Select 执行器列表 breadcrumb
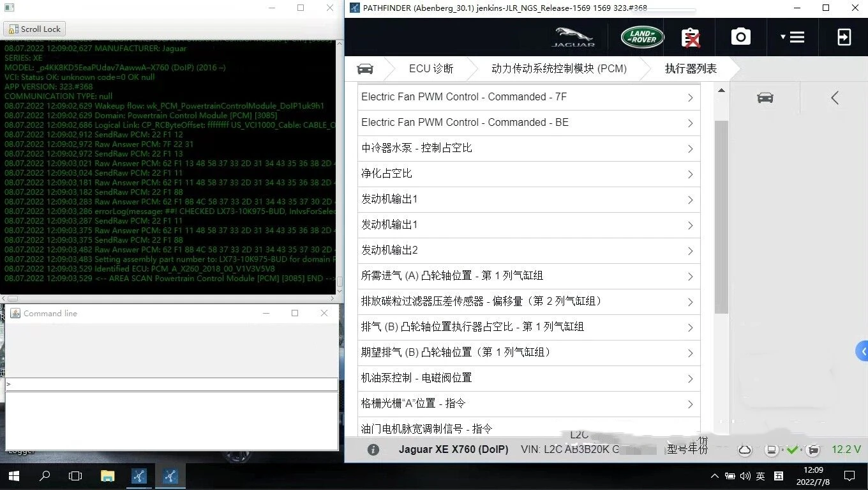 [x=691, y=69]
